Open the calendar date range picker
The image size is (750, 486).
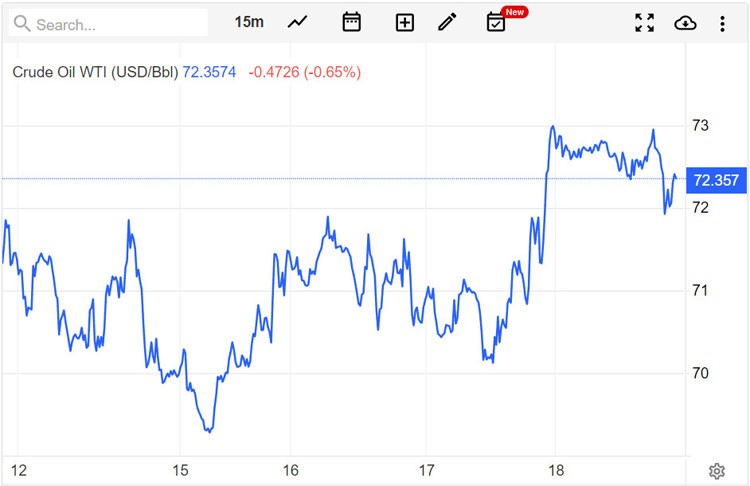351,22
